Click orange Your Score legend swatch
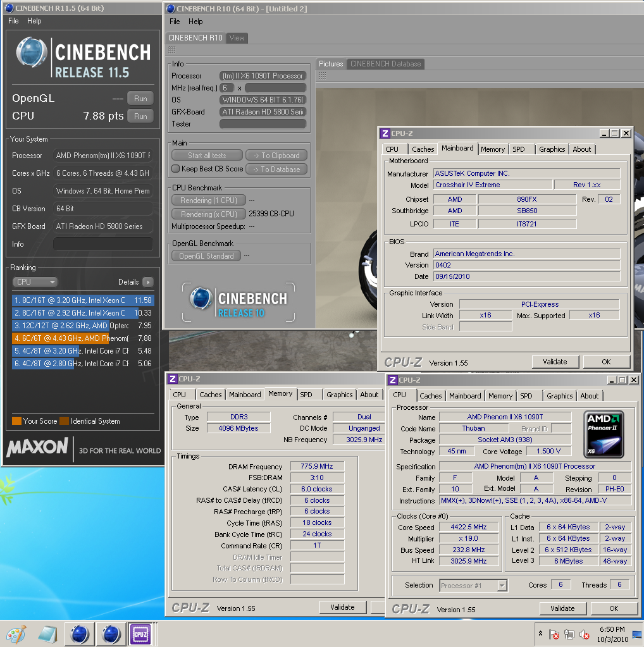Viewport: 644px width, 647px height. click(x=16, y=421)
